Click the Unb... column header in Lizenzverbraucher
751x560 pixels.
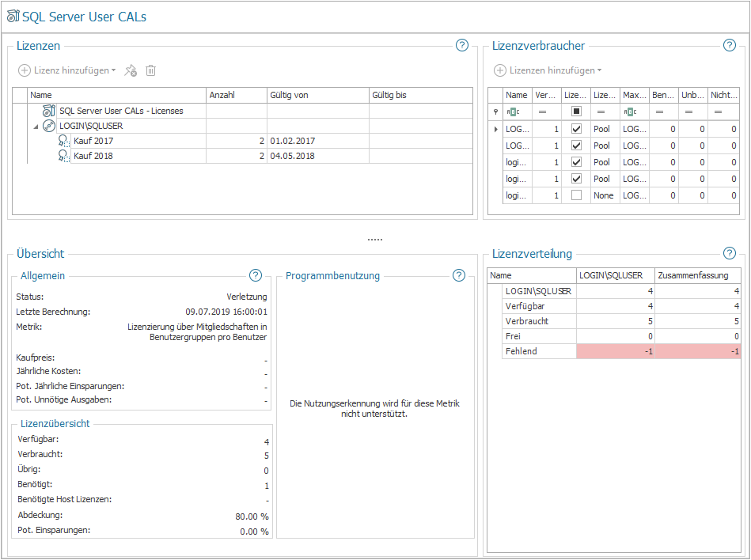tap(693, 95)
